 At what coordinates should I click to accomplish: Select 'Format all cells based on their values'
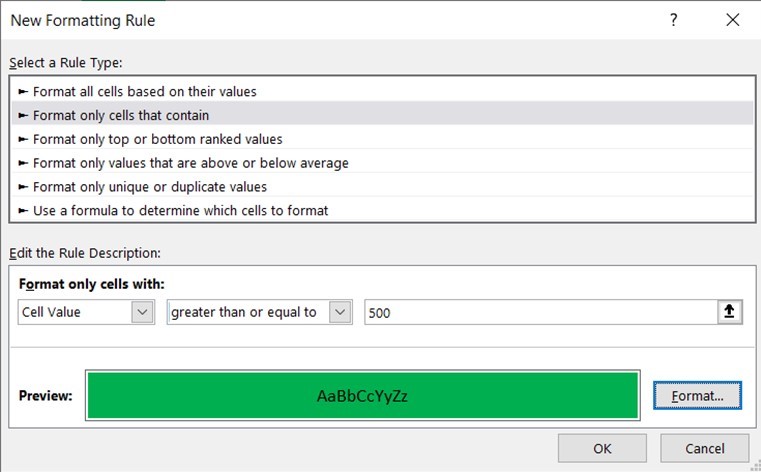(x=144, y=91)
